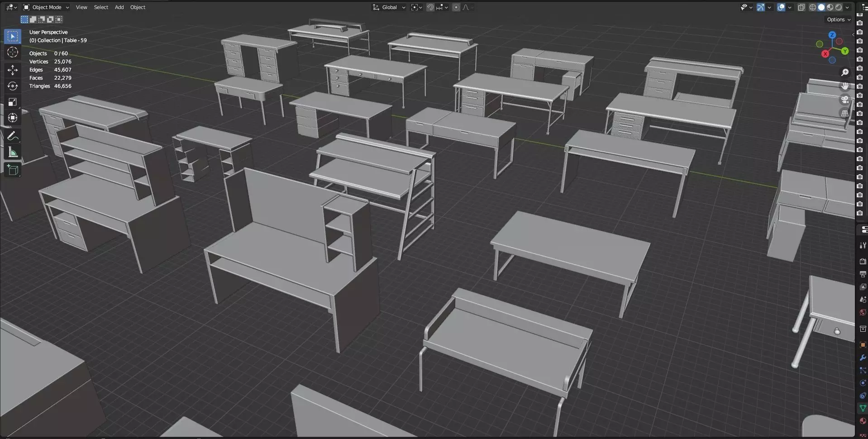Select the Add Cube tool
This screenshot has height=439, width=868.
(x=13, y=170)
